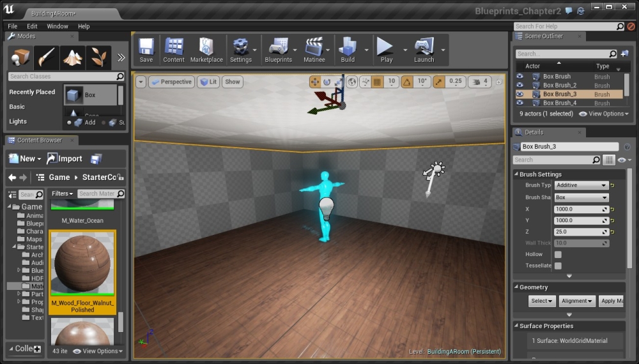This screenshot has height=364, width=639.
Task: Open the Help menu
Action: click(x=84, y=26)
